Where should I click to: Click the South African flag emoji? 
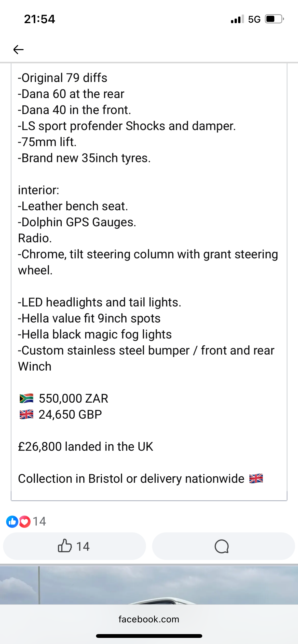26,398
